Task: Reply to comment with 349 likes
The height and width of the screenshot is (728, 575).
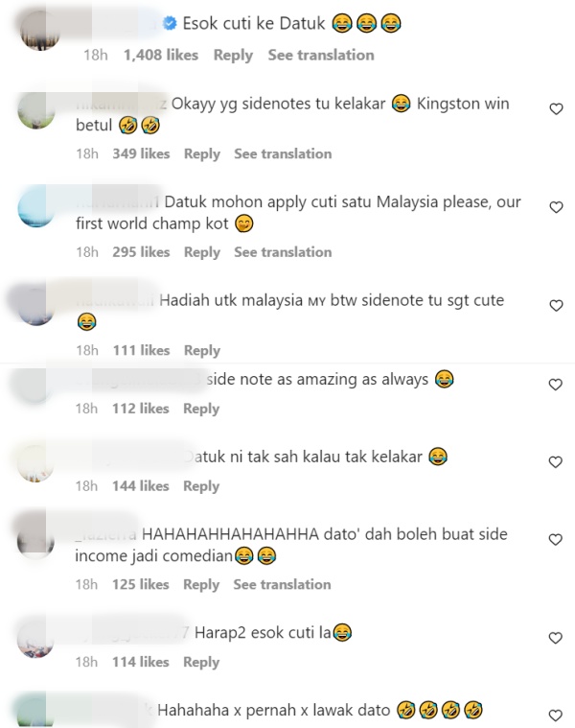Action: coord(202,154)
